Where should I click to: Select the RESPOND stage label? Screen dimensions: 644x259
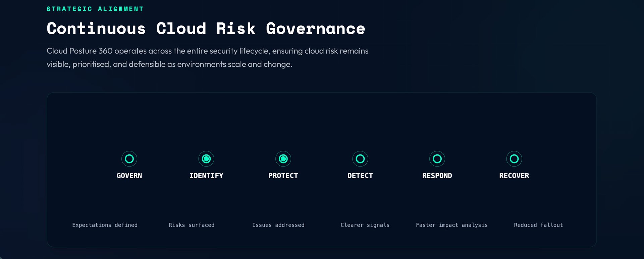click(437, 176)
